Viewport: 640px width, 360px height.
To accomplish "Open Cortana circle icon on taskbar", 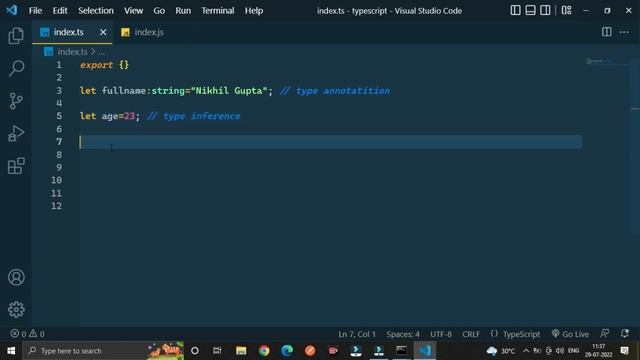I will pyautogui.click(x=195, y=351).
